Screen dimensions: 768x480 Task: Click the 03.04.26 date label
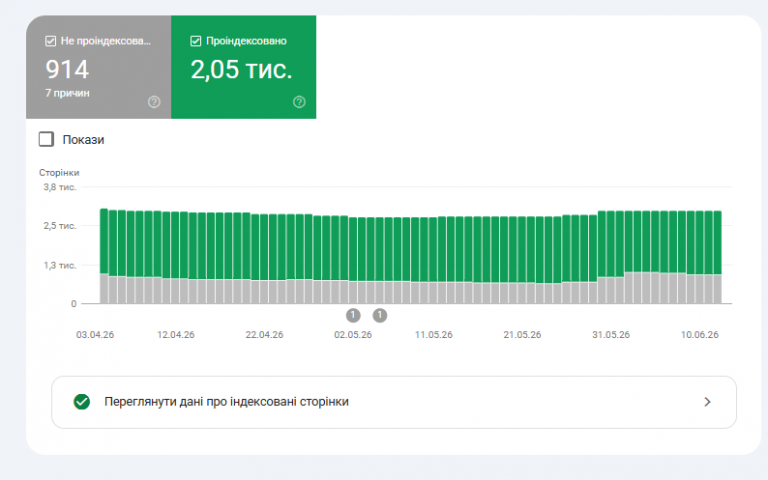pyautogui.click(x=95, y=335)
